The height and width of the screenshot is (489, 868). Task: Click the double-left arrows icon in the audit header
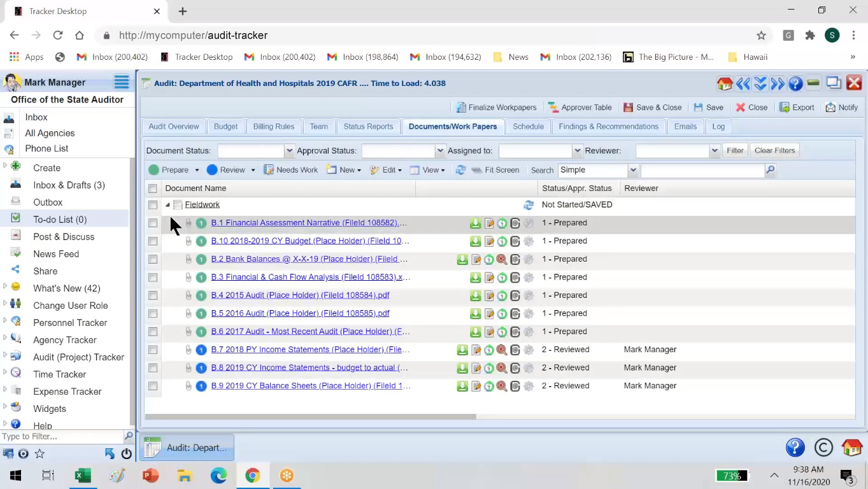tap(743, 83)
